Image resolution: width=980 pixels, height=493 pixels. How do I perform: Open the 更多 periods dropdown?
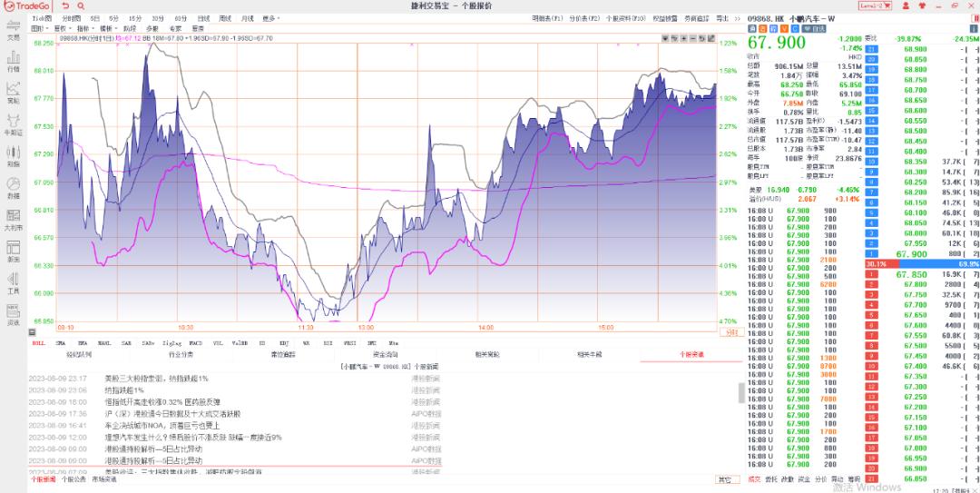(x=270, y=19)
